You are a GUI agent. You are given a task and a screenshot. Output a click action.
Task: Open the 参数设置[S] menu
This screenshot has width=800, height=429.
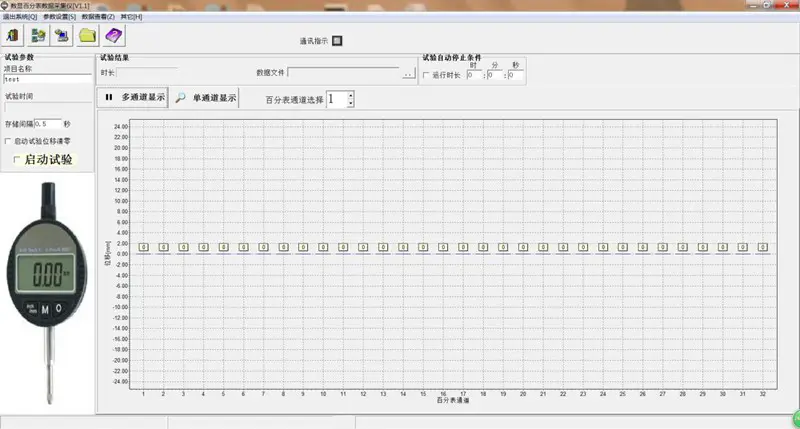click(60, 17)
